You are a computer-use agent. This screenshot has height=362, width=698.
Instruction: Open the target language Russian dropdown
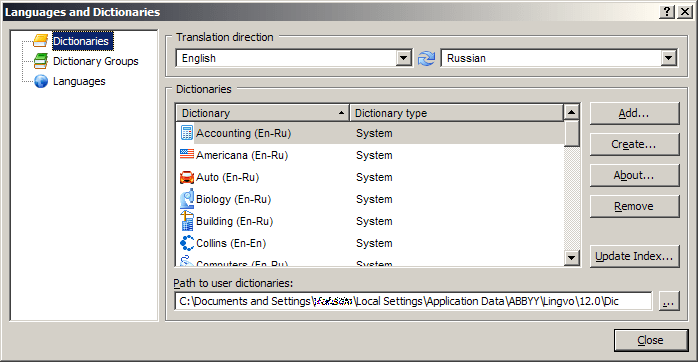pyautogui.click(x=668, y=58)
